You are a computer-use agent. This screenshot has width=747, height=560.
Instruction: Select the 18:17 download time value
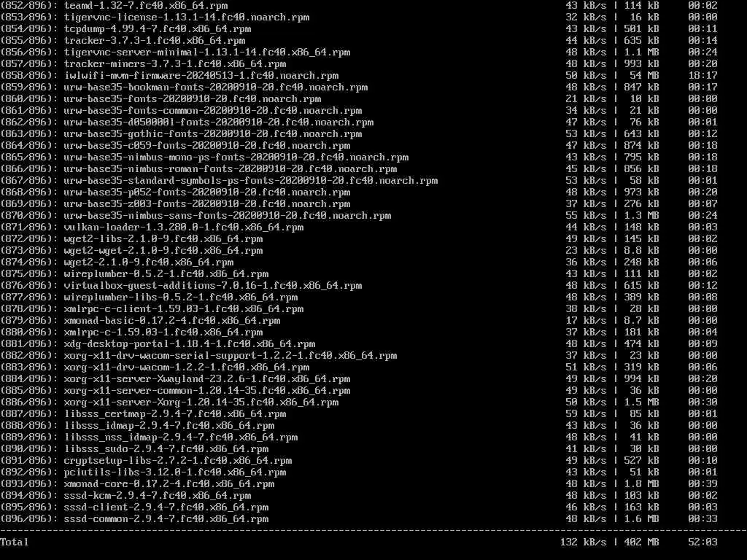(703, 76)
